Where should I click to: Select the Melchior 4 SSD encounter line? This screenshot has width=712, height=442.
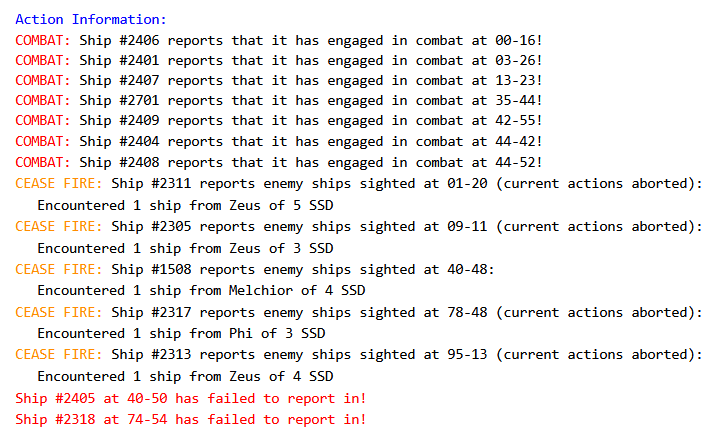click(x=201, y=291)
